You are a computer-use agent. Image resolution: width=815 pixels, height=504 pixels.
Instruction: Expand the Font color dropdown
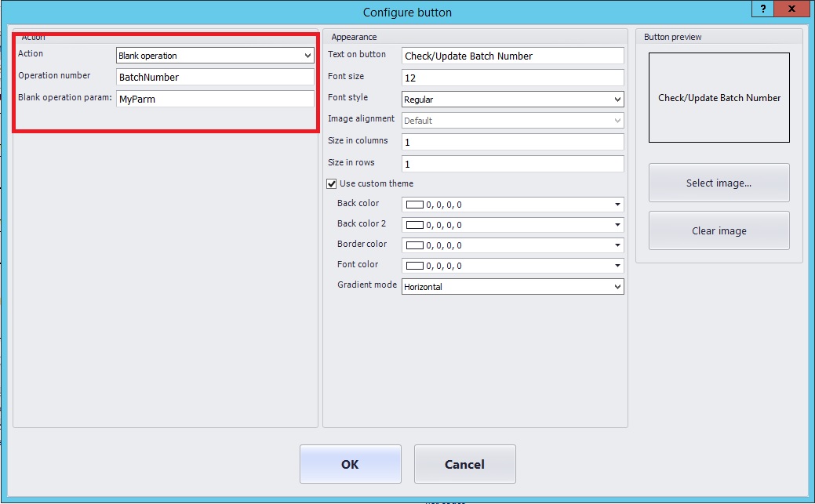618,266
